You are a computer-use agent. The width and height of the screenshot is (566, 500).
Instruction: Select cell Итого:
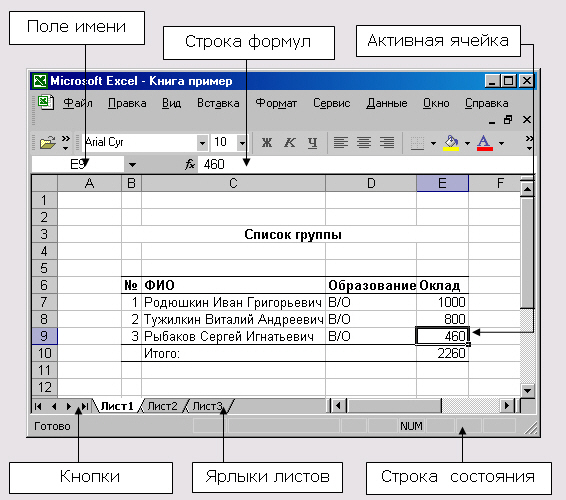click(x=234, y=353)
